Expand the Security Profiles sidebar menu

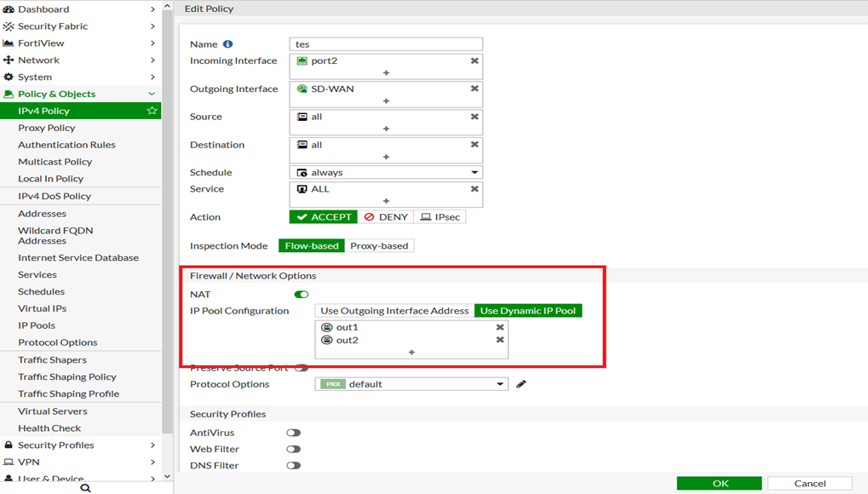click(80, 445)
